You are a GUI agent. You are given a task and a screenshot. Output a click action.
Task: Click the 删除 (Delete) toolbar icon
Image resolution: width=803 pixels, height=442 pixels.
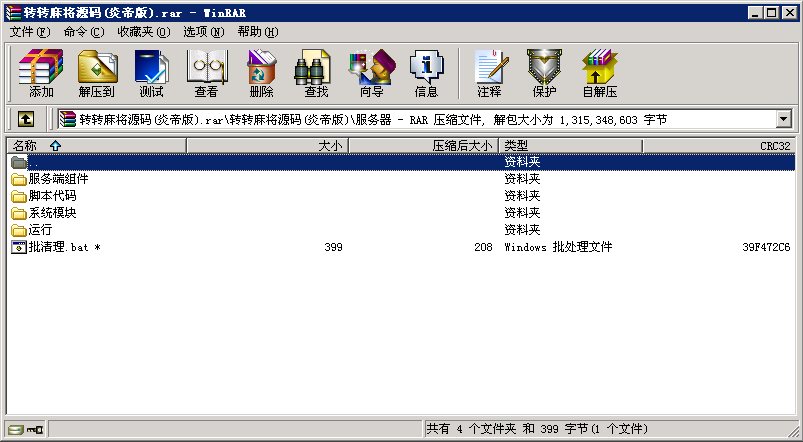click(x=261, y=74)
